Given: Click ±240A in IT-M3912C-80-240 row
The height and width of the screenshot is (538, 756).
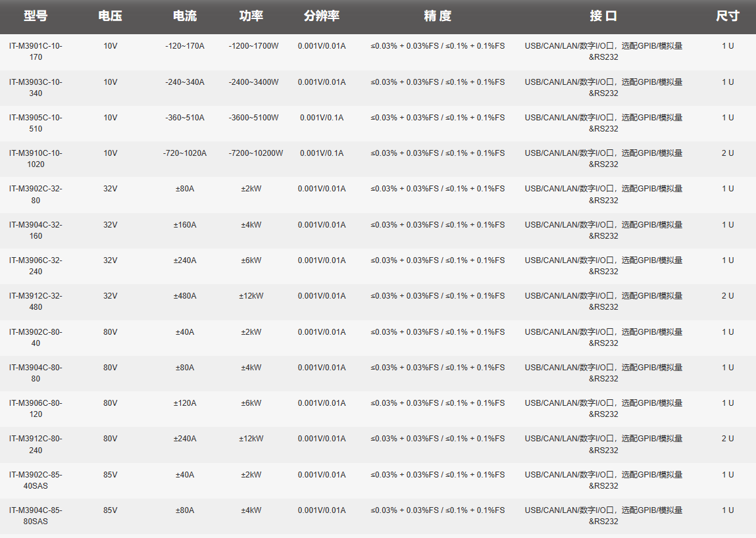Looking at the screenshot, I should point(185,439).
